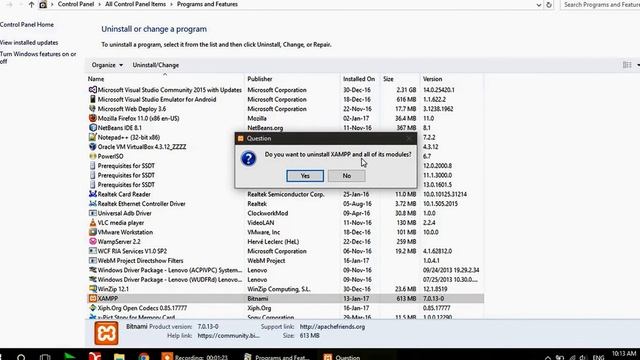Click the WCF RIA Services icon
Screen dimensions: 640x360
coord(93,251)
